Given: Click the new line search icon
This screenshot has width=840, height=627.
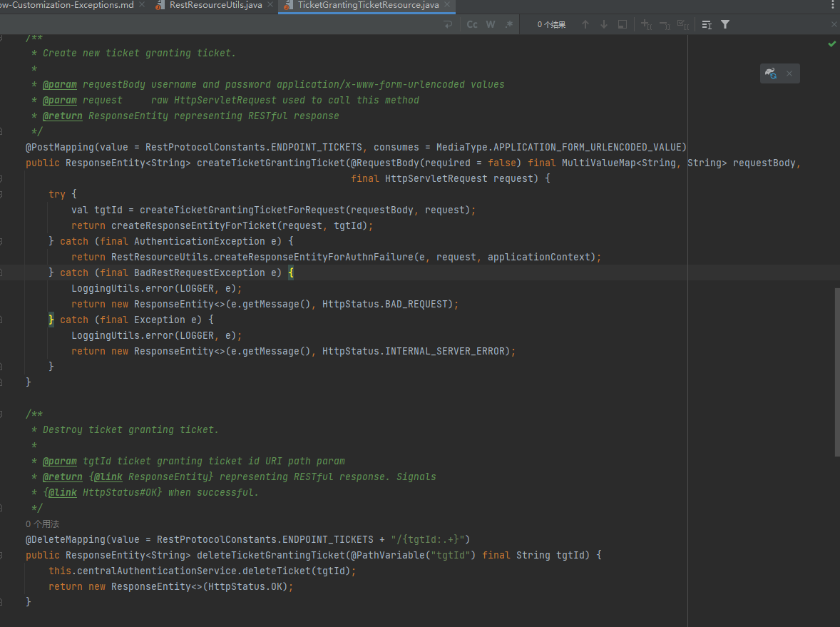Looking at the screenshot, I should (x=448, y=24).
